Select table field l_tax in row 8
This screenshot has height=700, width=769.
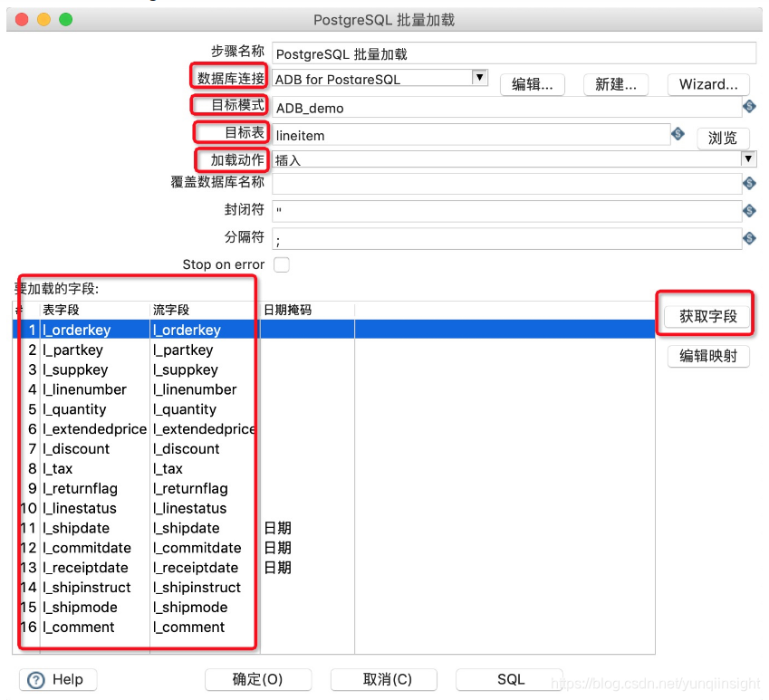(x=58, y=468)
